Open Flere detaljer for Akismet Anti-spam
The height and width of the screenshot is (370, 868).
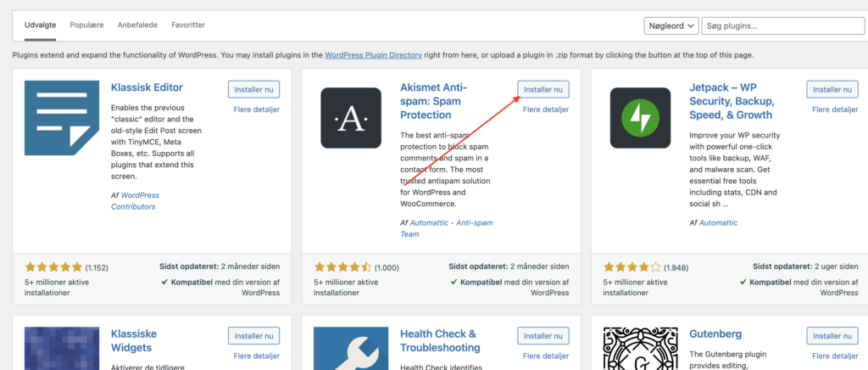tap(546, 109)
